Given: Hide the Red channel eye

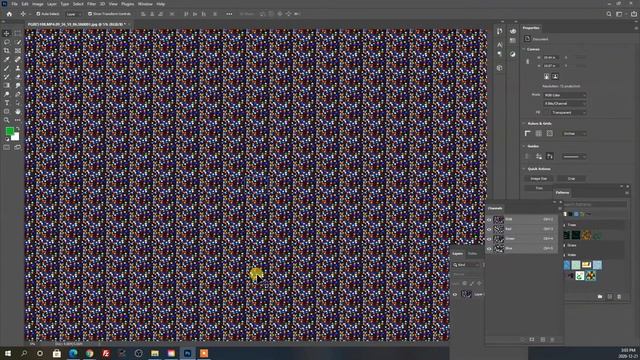Looking at the screenshot, I should coord(489,229).
